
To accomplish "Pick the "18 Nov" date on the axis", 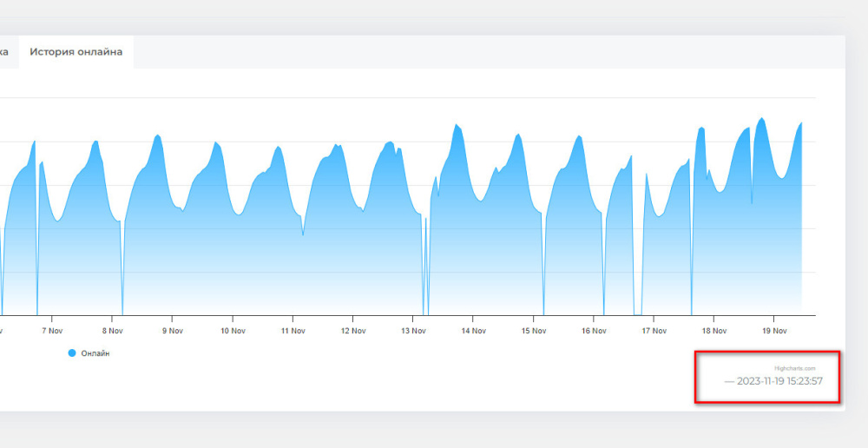I will pyautogui.click(x=713, y=331).
